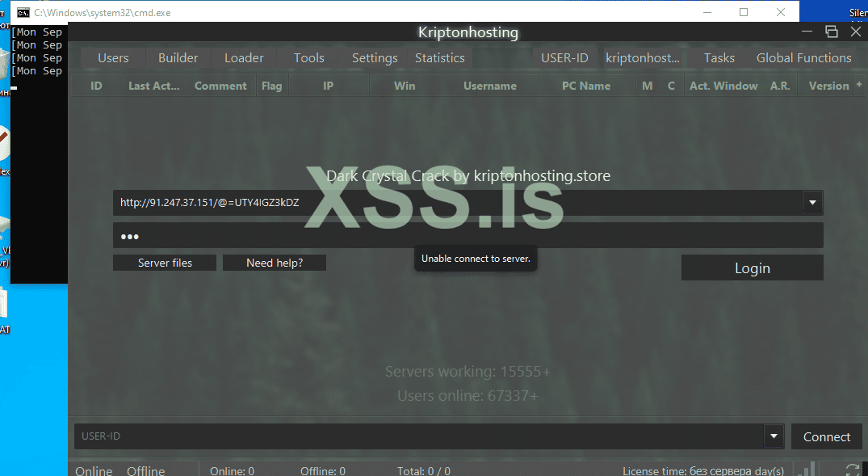
Task: Select the Online filter in status bar
Action: (94, 471)
